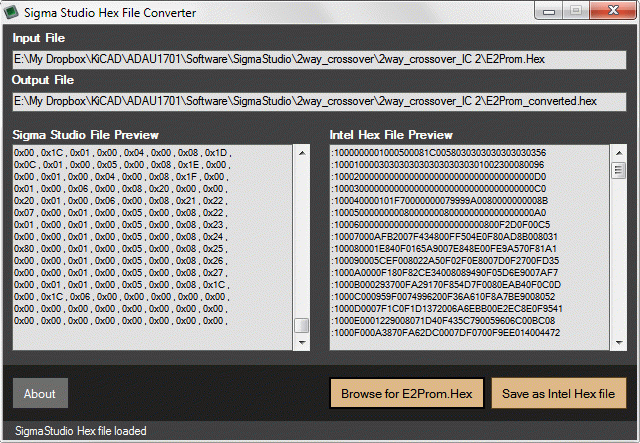The width and height of the screenshot is (640, 443).
Task: Click Browse for E2Prom.Hex button
Action: [x=407, y=393]
